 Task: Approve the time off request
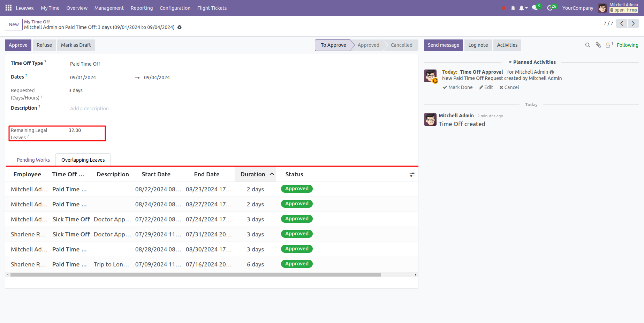18,45
